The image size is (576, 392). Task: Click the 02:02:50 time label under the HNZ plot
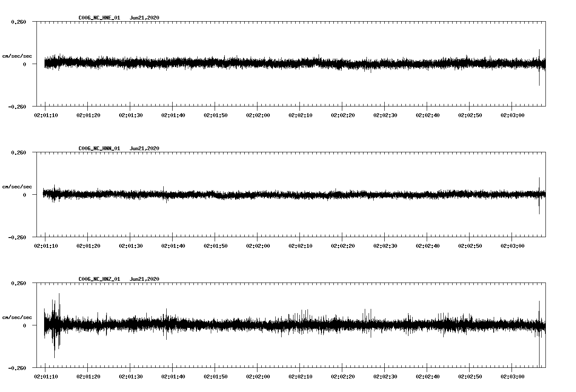point(470,377)
